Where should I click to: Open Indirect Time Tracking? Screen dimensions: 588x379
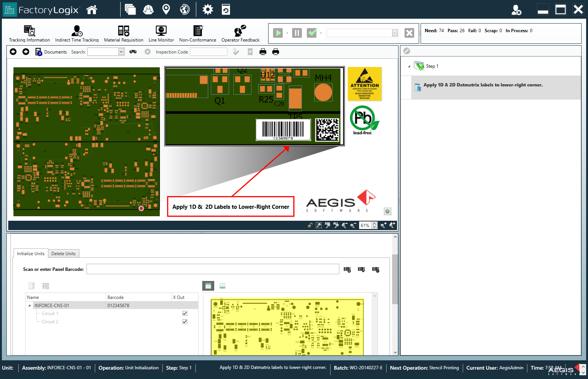click(x=77, y=34)
